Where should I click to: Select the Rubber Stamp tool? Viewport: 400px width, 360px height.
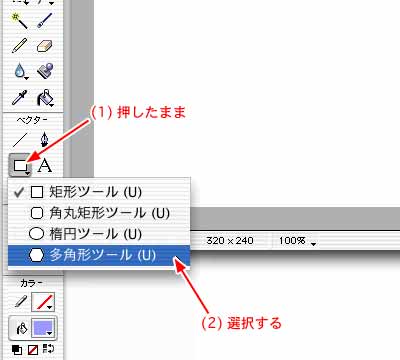pyautogui.click(x=45, y=71)
